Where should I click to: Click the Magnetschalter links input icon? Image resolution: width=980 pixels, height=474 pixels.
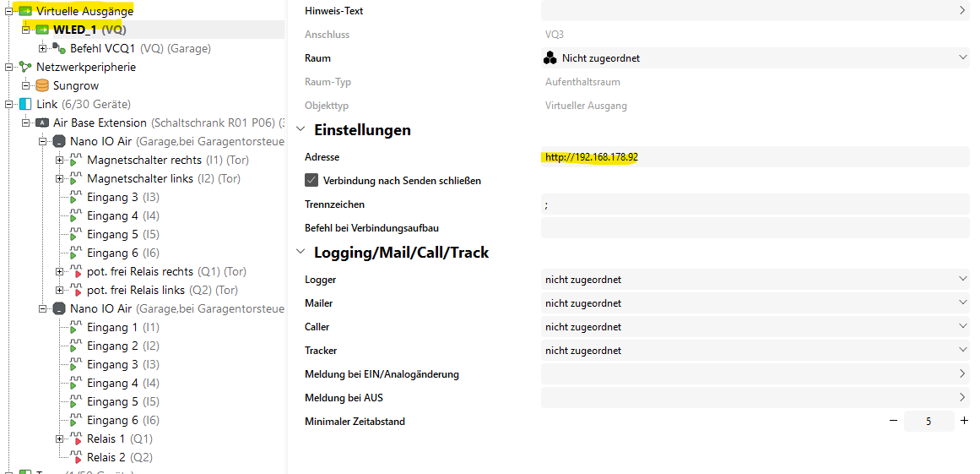coord(76,179)
